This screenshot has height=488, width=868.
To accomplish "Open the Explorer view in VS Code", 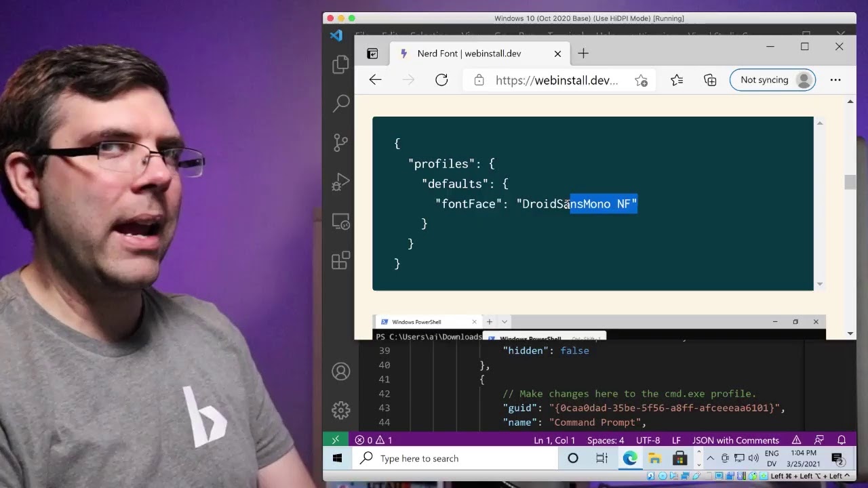I will point(340,65).
